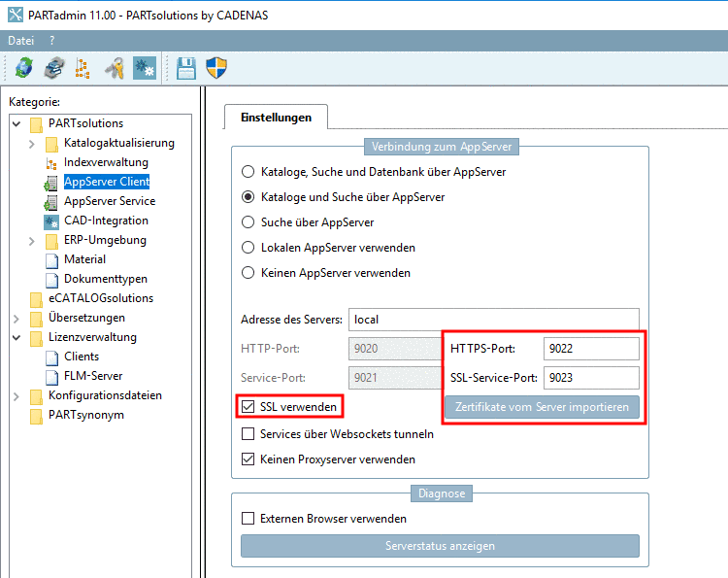Screen dimensions: 728x578
Task: Toggle 'Keinen Proxyserver verwenden' checkbox
Action: [248, 459]
